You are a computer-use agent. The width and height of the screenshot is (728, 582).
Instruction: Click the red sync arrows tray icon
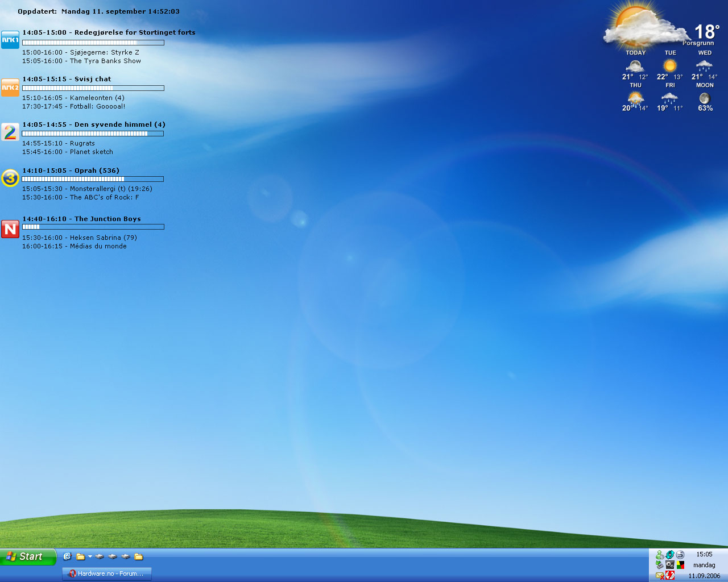coord(670,575)
